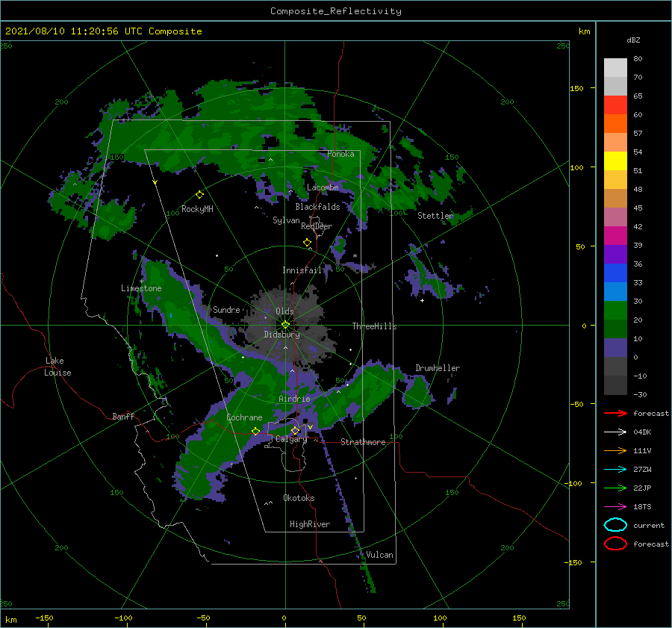Screen dimensions: 672x628
Task: Click the "current" legend label
Action: 649,526
